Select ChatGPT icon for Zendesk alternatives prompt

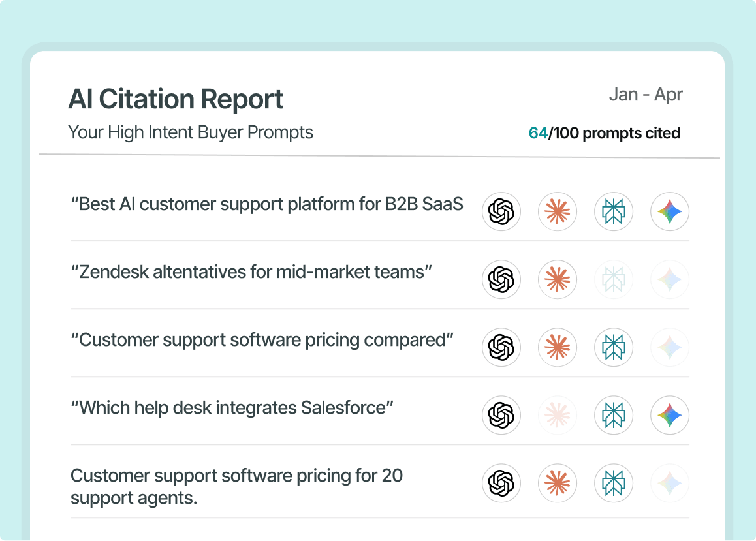501,279
